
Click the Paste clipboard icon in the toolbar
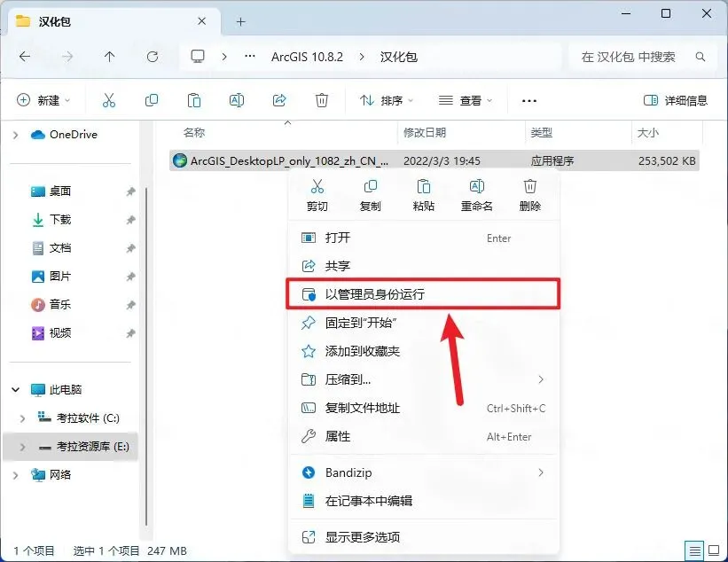click(193, 100)
